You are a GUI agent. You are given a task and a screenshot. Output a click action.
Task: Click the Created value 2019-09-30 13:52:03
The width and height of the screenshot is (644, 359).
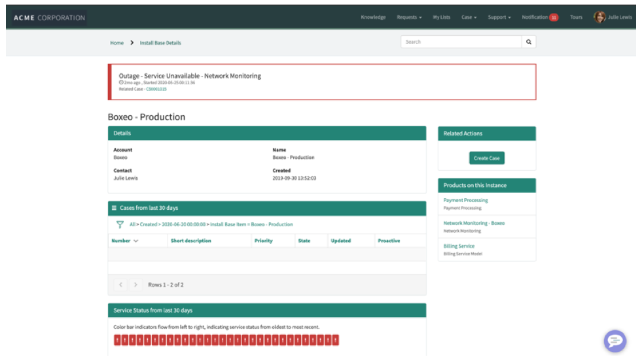pyautogui.click(x=295, y=178)
